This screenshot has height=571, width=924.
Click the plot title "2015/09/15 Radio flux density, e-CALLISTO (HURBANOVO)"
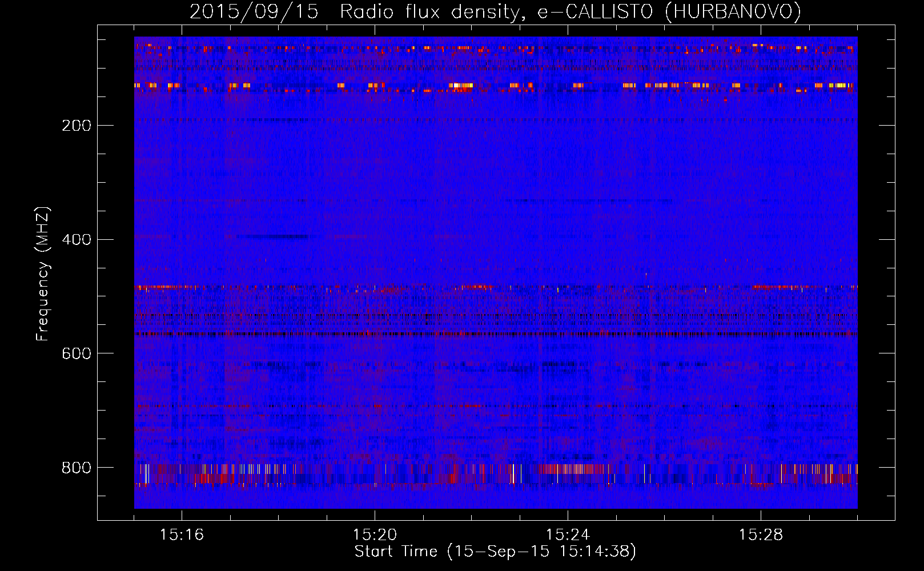pos(495,11)
